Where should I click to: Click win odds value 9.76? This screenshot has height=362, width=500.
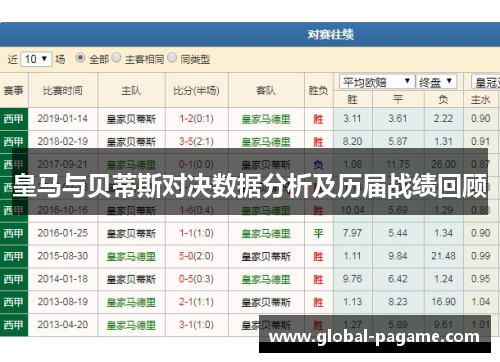click(352, 279)
